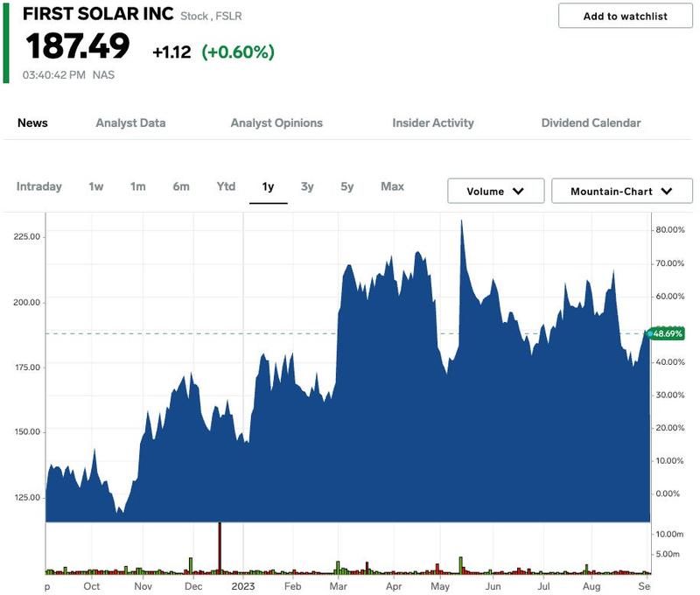Switch to Analyst Data tab
The height and width of the screenshot is (595, 700).
[x=130, y=122]
